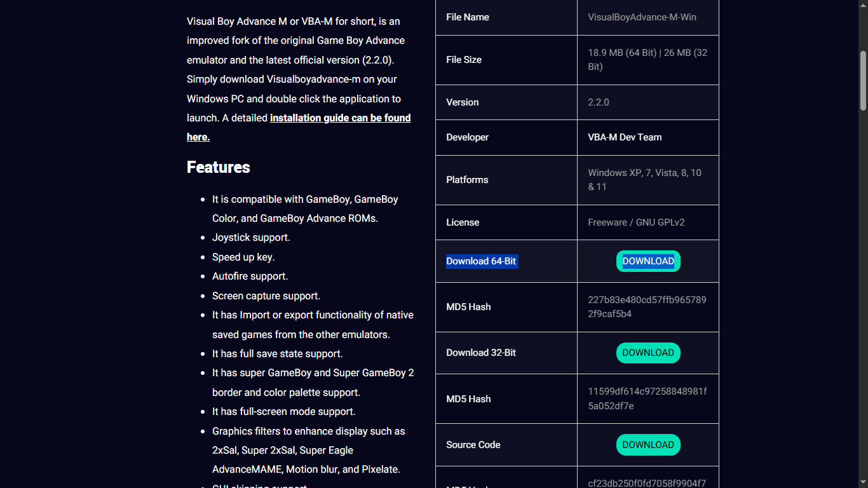Click the DOWNLOAD button for 64-Bit
The image size is (868, 488).
point(648,261)
